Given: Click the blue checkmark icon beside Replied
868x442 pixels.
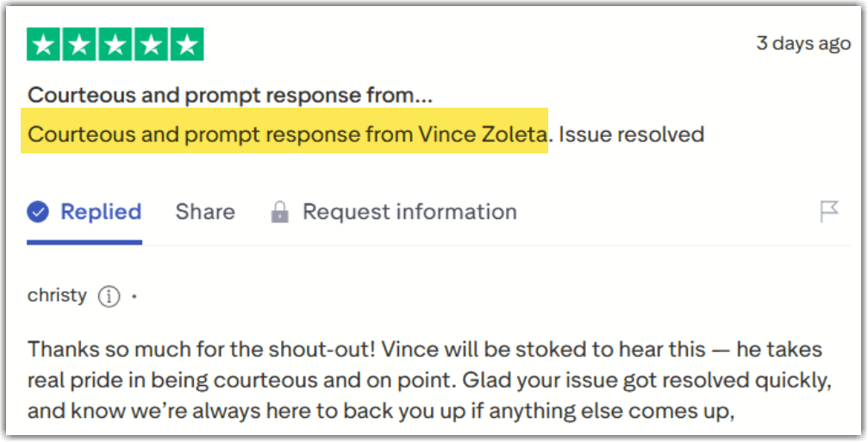Looking at the screenshot, I should pos(38,212).
